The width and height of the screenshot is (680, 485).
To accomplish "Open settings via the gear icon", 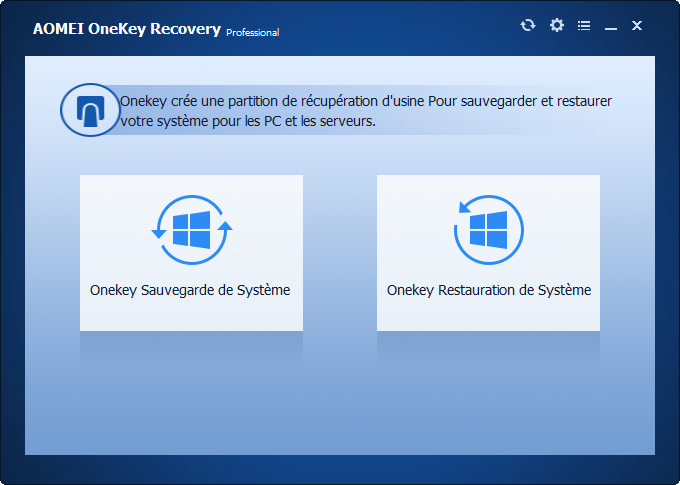I will [x=557, y=25].
